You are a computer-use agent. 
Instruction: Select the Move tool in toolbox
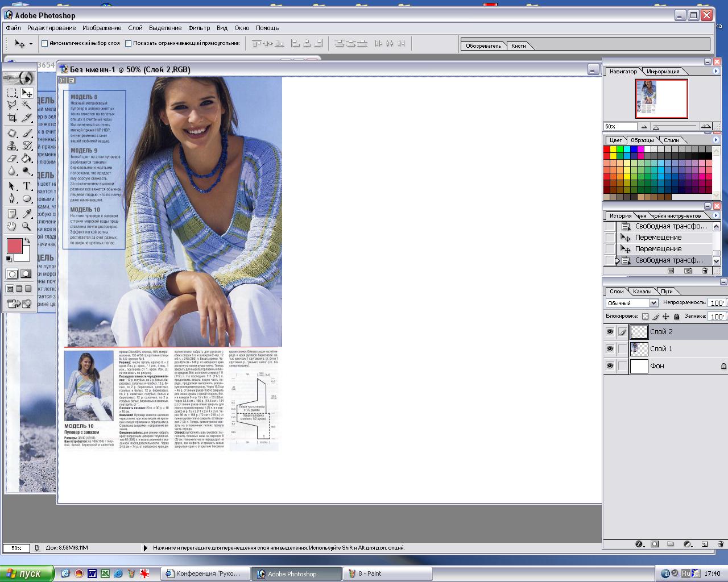point(27,93)
